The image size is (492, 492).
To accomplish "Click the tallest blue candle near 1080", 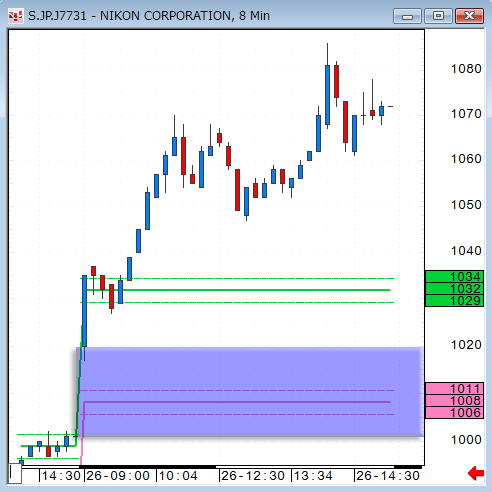I will point(327,95).
